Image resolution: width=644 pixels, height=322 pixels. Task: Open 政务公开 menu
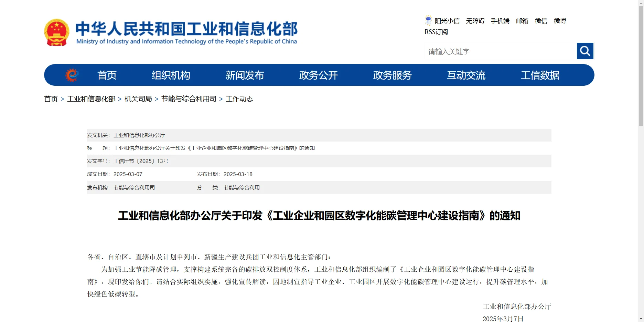[318, 75]
